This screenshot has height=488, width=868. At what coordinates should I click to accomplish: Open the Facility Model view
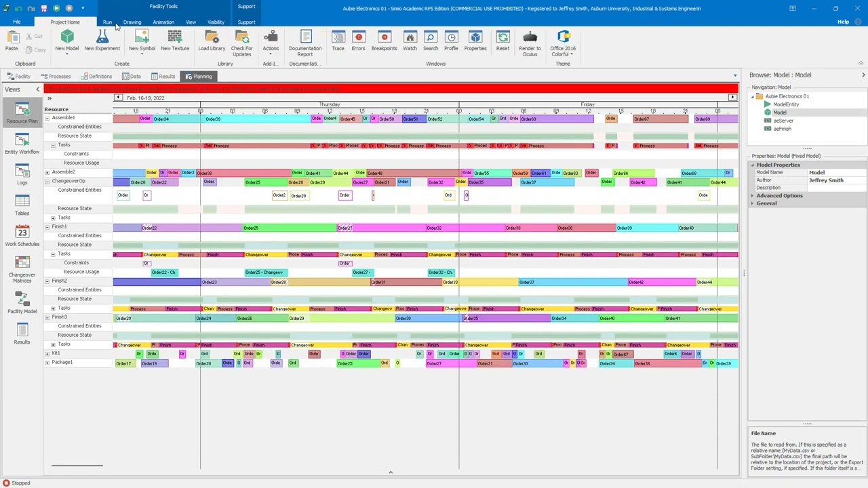(22, 303)
